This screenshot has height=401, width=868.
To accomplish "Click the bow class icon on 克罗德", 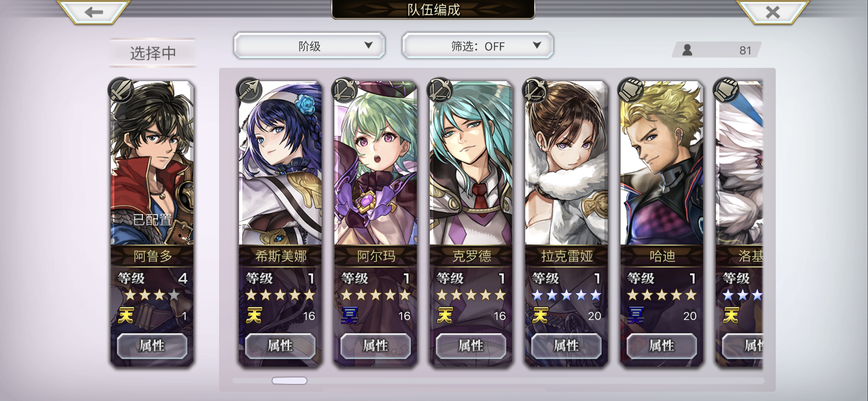I will 440,90.
